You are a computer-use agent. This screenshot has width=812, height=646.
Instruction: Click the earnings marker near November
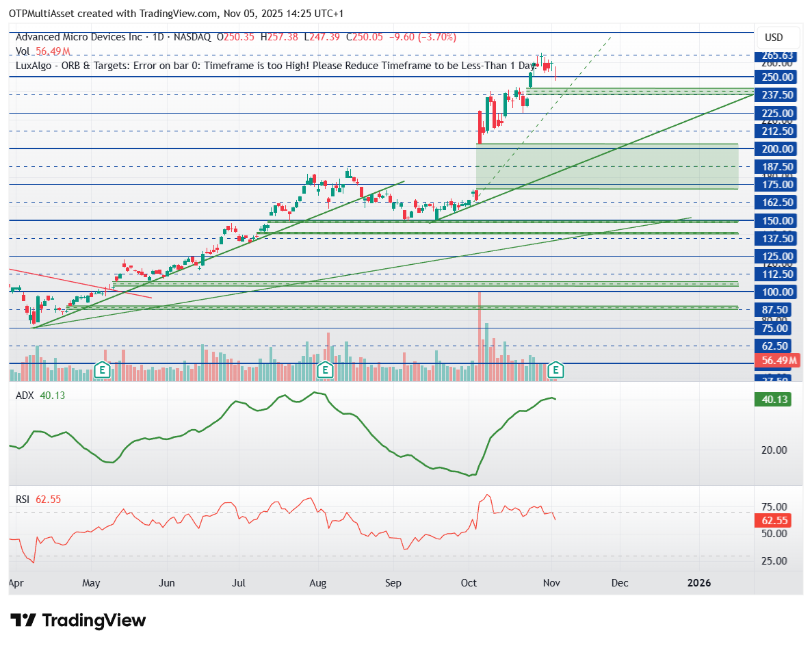[557, 370]
